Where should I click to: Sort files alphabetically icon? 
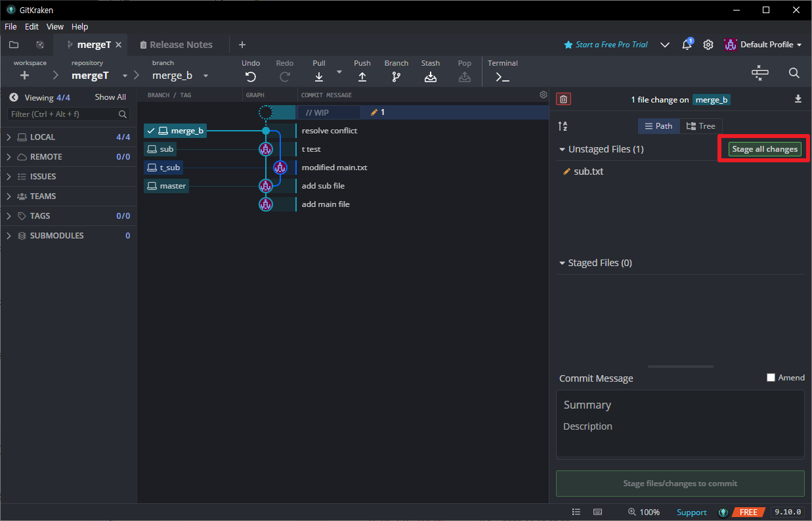563,126
